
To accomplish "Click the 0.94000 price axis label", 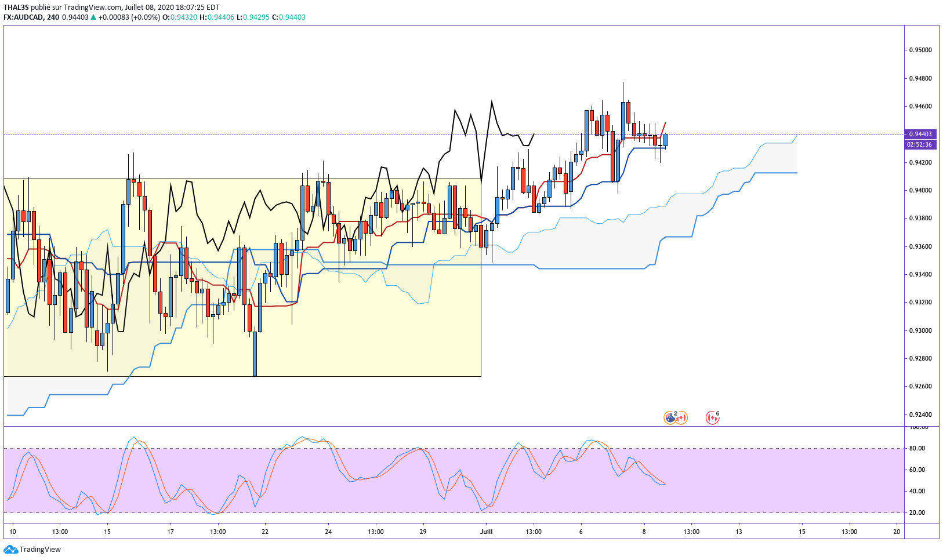I will [920, 190].
